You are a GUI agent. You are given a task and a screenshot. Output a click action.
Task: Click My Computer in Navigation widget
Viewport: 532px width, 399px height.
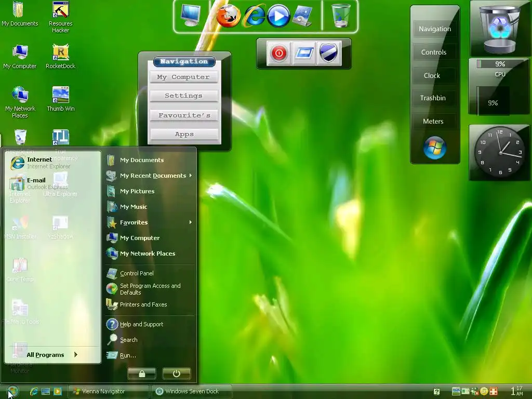183,77
